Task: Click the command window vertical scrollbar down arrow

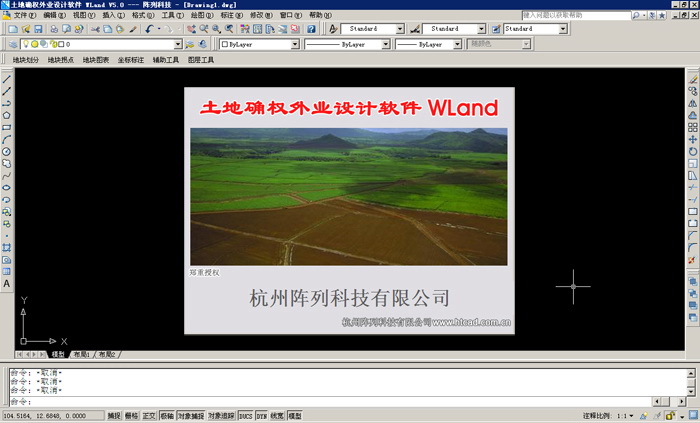Action: (x=691, y=391)
